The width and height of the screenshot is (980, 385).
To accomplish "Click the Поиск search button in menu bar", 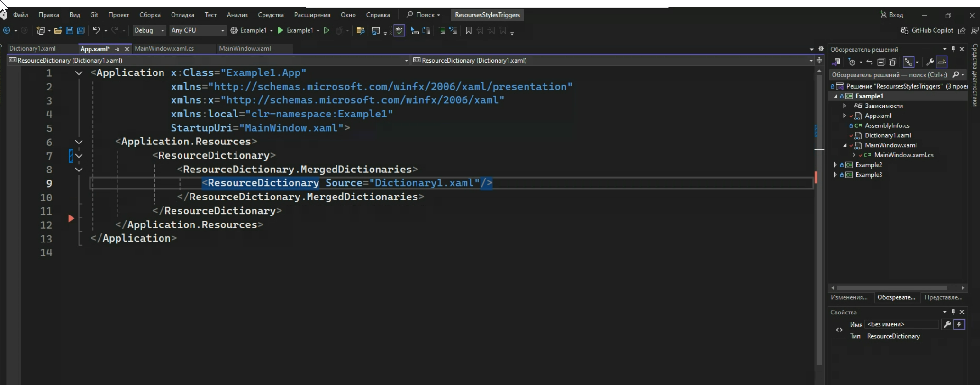I will [423, 15].
